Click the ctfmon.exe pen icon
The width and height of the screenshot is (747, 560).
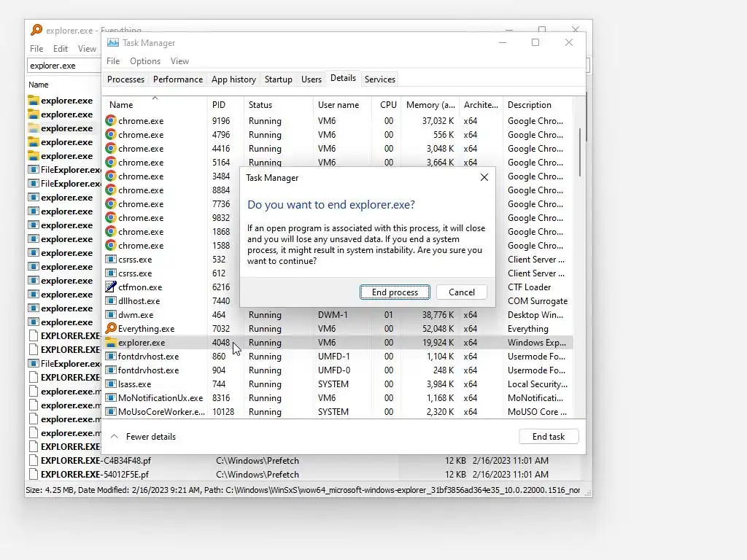111,287
